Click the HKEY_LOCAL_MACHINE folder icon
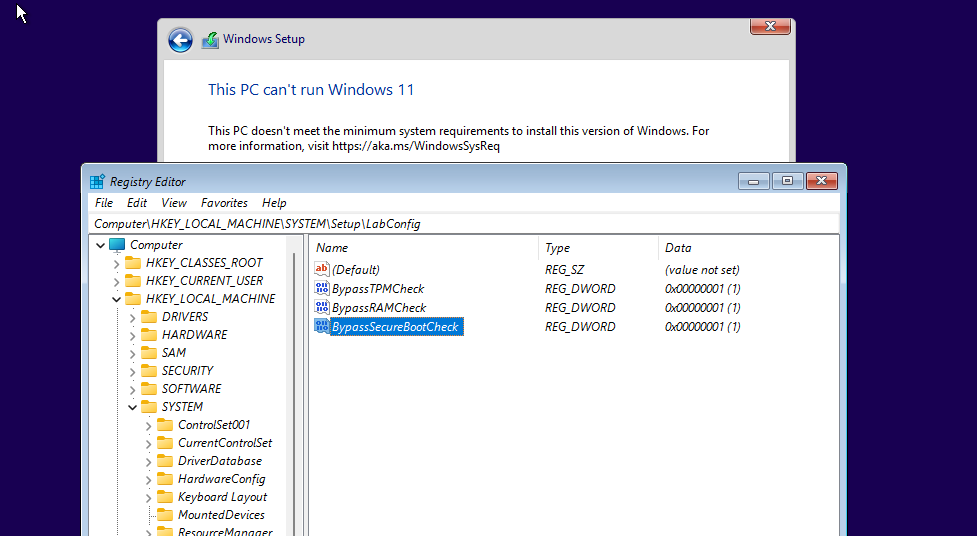 pyautogui.click(x=133, y=299)
